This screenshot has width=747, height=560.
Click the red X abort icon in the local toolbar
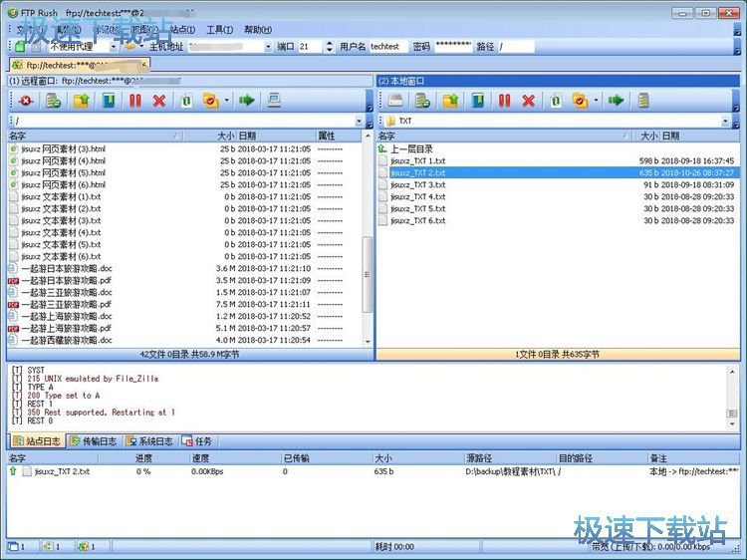[528, 101]
